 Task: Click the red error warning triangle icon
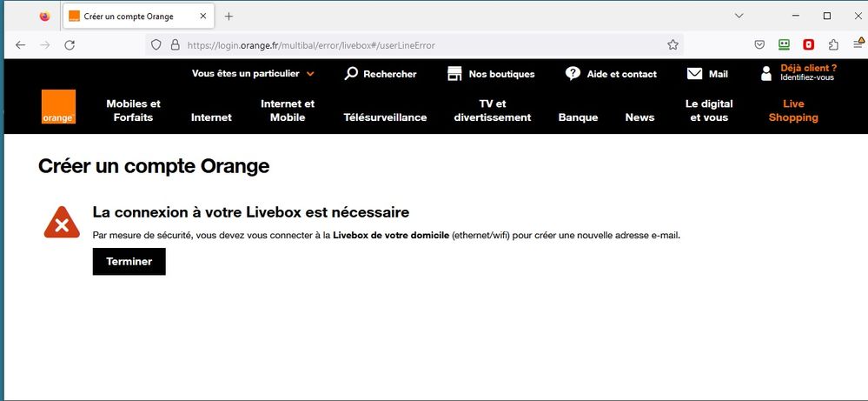pos(62,222)
